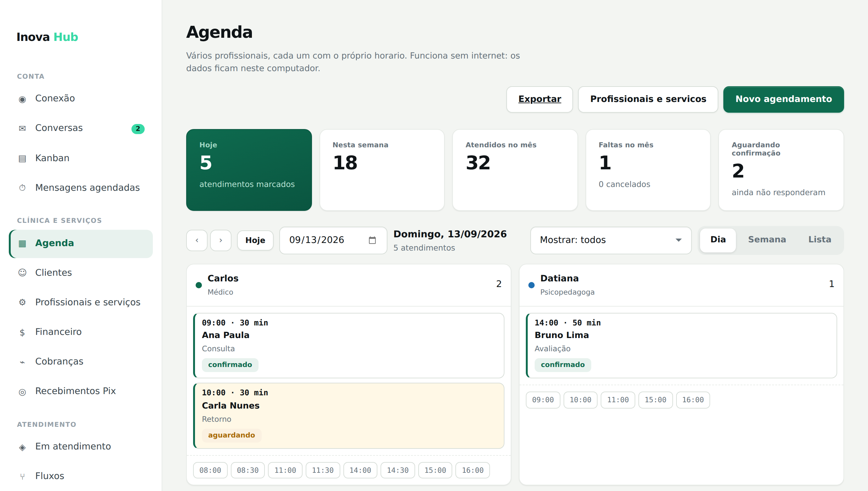This screenshot has height=491, width=868.
Task: Click the Conversas envelope icon
Action: pyautogui.click(x=22, y=128)
